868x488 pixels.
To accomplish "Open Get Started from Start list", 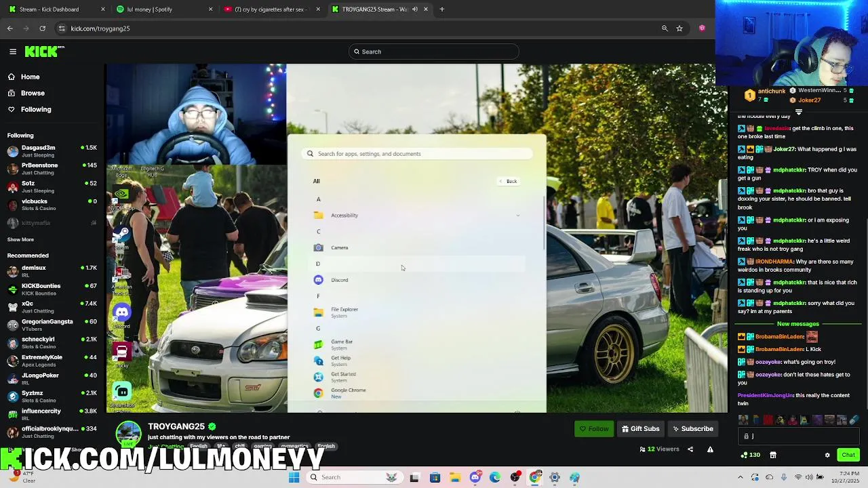I will pyautogui.click(x=417, y=377).
